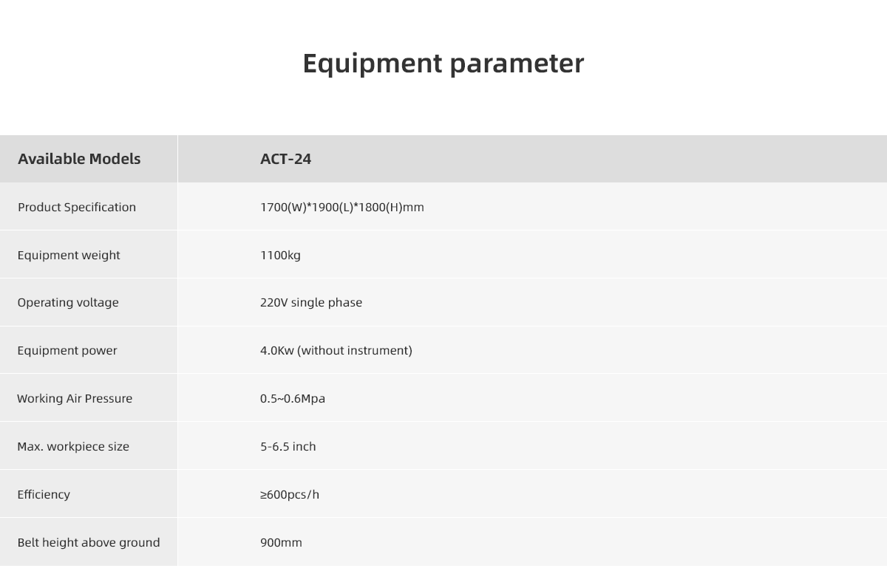
Task: Click the ACT-24 model name
Action: [285, 159]
